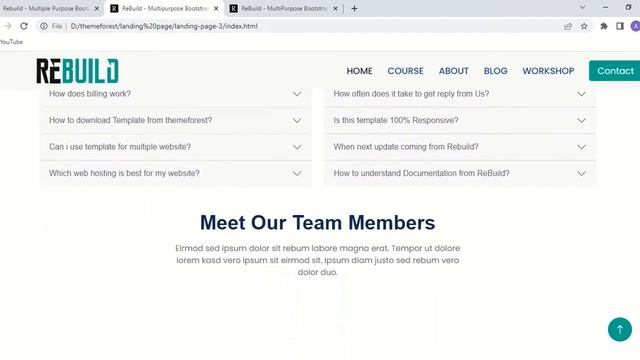Image resolution: width=640 pixels, height=360 pixels.
Task: Open the ABOUT menu item
Action: point(453,71)
